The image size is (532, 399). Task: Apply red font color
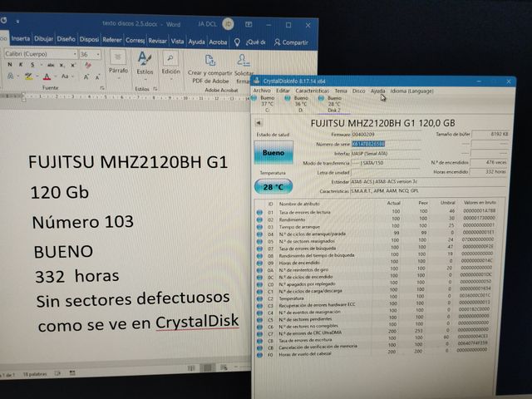47,76
